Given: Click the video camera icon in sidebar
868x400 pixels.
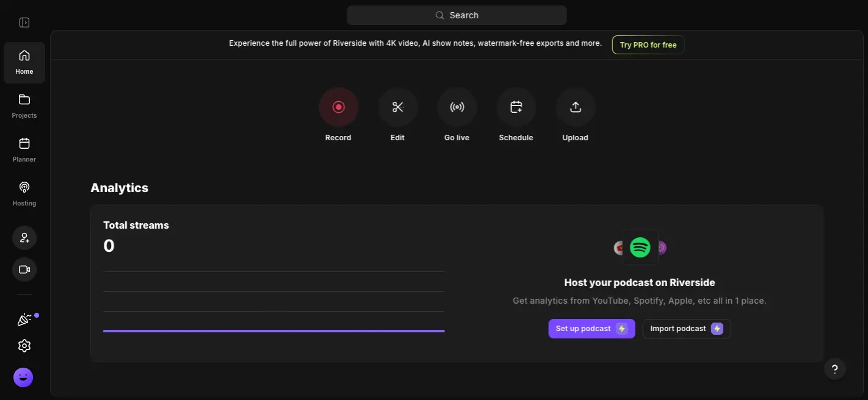Looking at the screenshot, I should pos(24,270).
